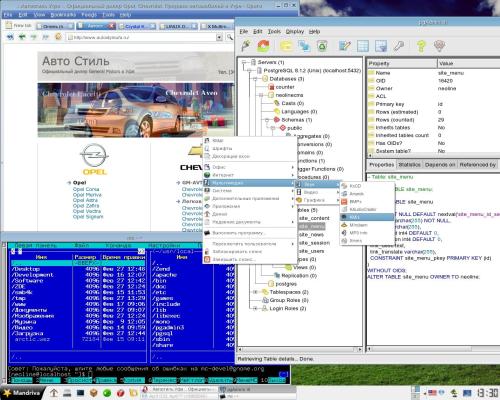The width and height of the screenshot is (500, 400).
Task: Click the green recycle drop-object icon in pgAdmin
Action: click(x=322, y=46)
